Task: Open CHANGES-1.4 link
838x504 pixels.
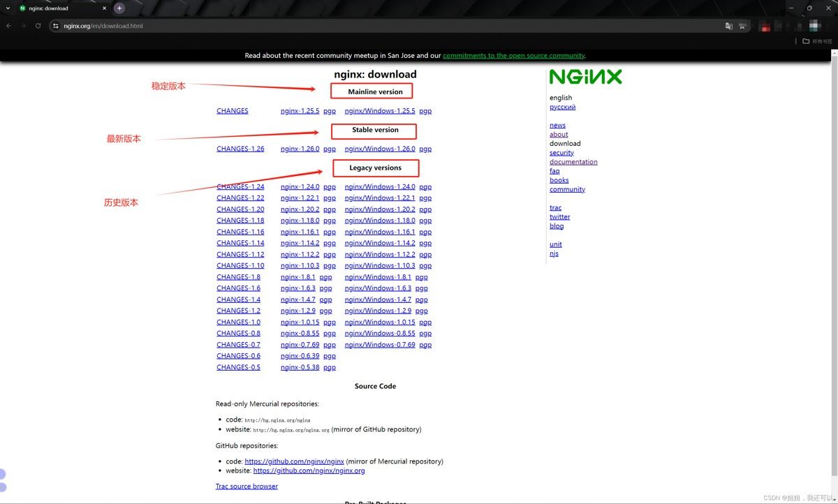Action: [238, 299]
